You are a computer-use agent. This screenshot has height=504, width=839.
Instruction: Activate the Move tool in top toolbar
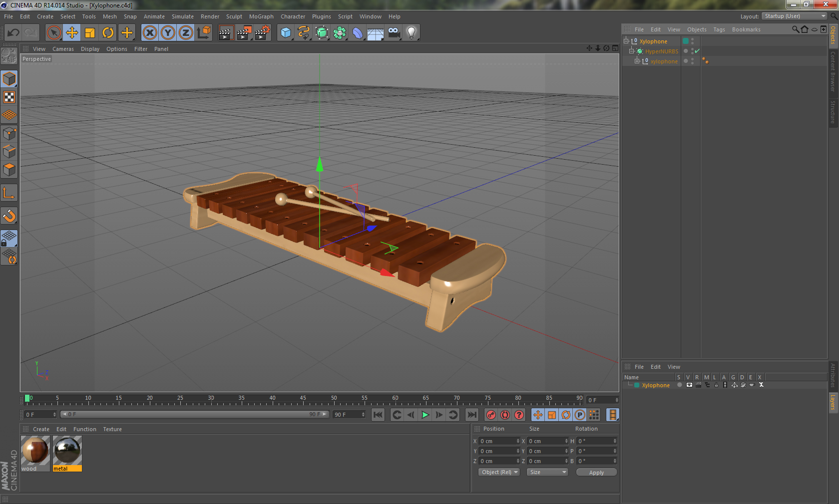tap(72, 33)
